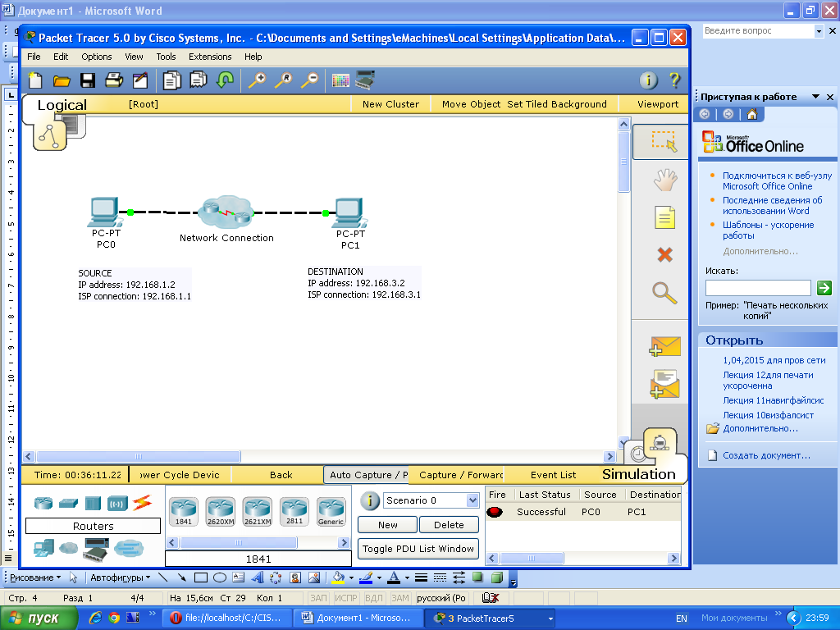
Task: Choose the Move Layout hand tool
Action: tap(664, 180)
